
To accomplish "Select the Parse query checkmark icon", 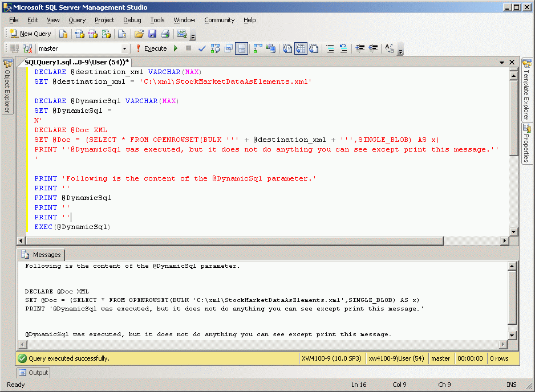I will tap(201, 48).
